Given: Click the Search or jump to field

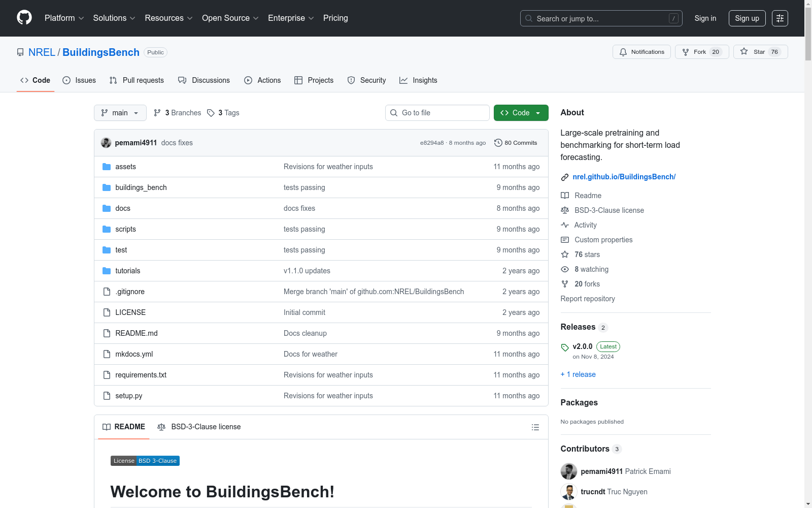Looking at the screenshot, I should [x=601, y=18].
